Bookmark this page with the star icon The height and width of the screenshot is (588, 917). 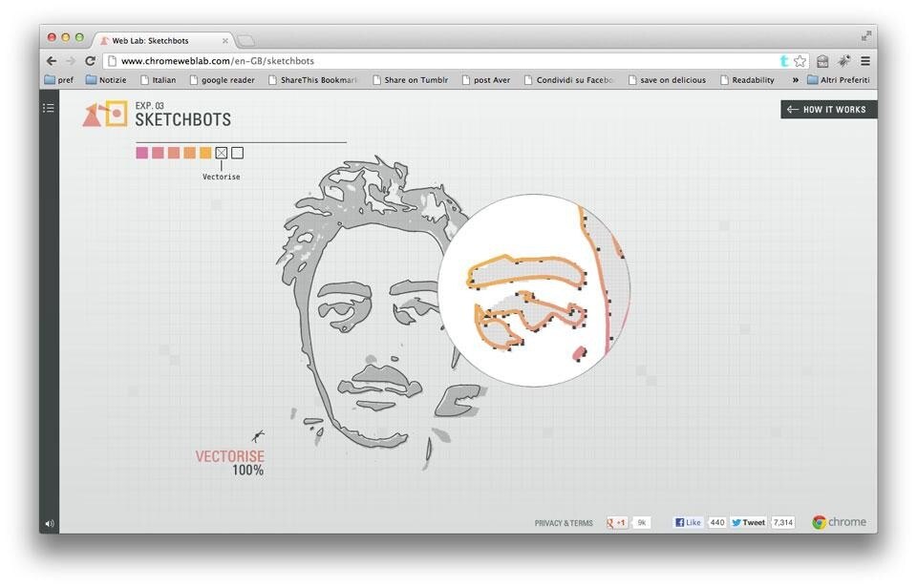pos(800,61)
